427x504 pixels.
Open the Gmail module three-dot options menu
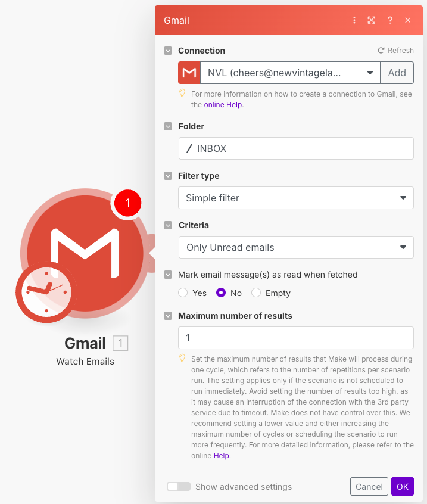point(354,20)
